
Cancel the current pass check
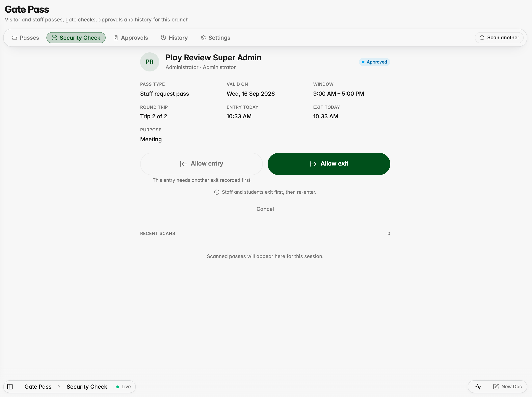[x=265, y=209]
